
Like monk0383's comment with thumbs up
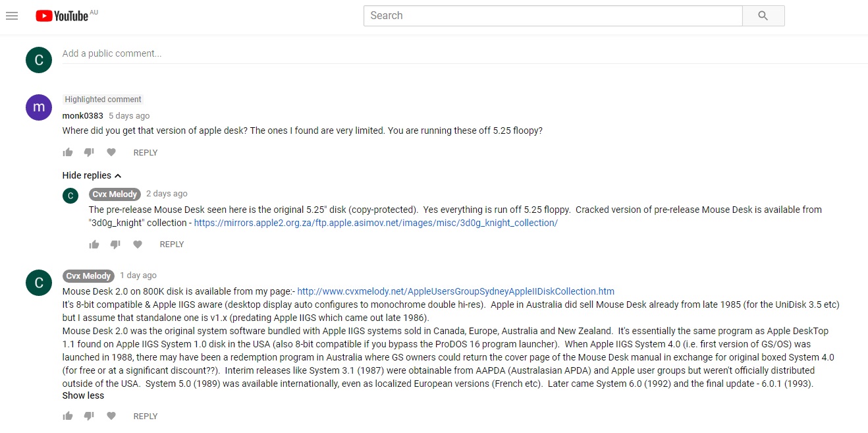tap(68, 152)
